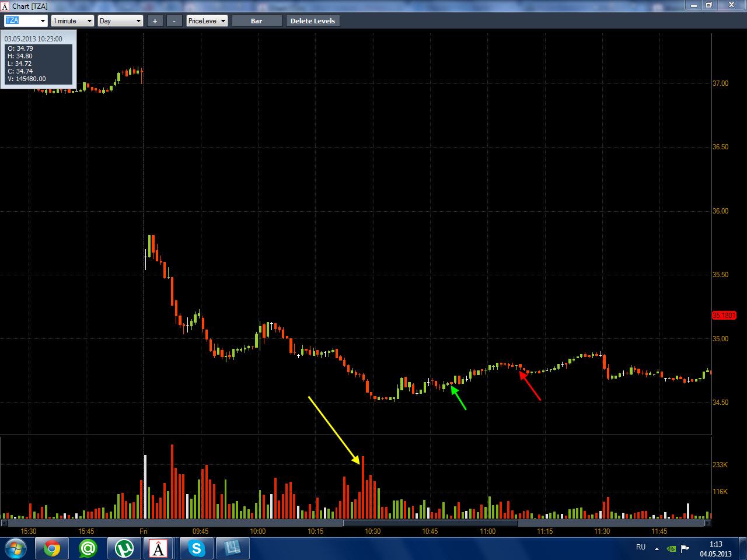Click the Delete Levels button
747x560 pixels.
pos(313,21)
